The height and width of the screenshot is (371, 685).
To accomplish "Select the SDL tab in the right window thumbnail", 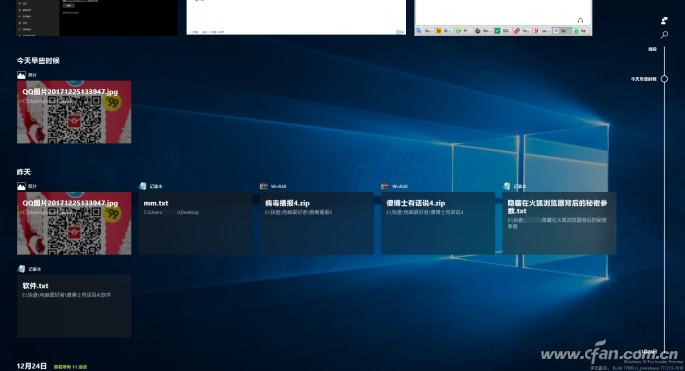I will point(502,31).
